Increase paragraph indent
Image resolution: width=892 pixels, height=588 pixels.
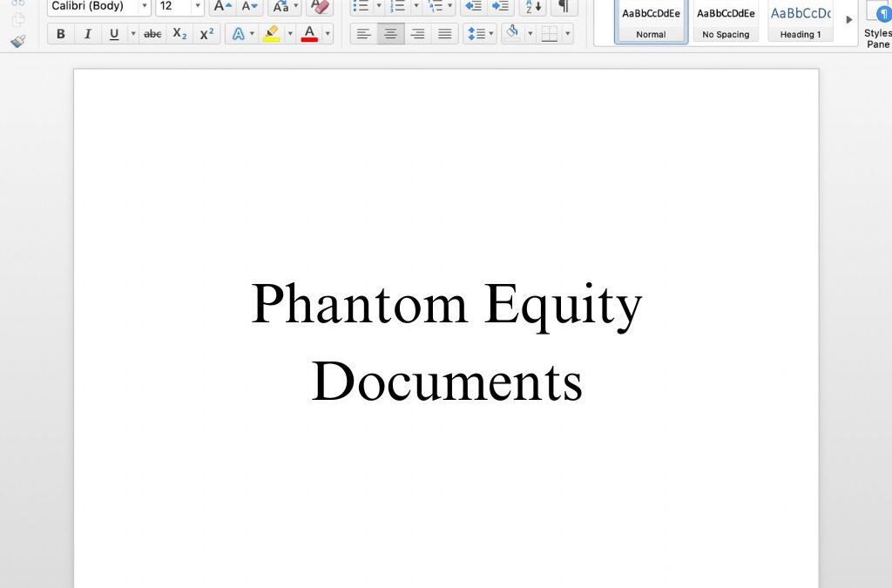click(501, 6)
